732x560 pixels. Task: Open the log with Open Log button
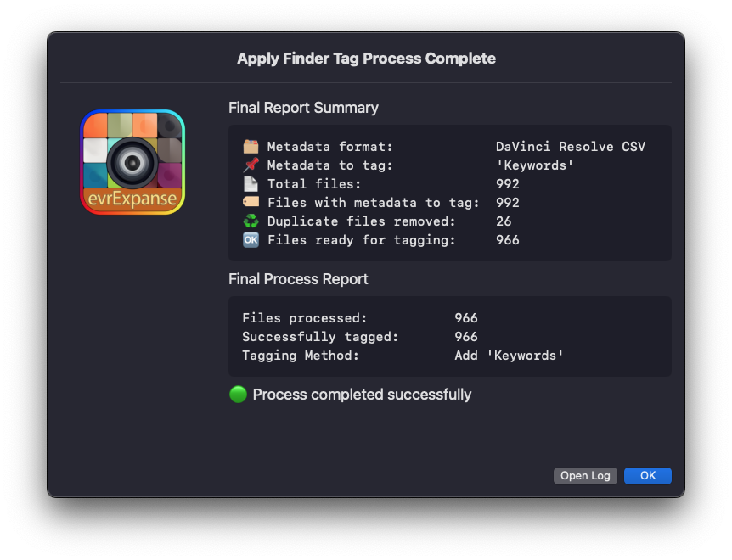pos(585,476)
